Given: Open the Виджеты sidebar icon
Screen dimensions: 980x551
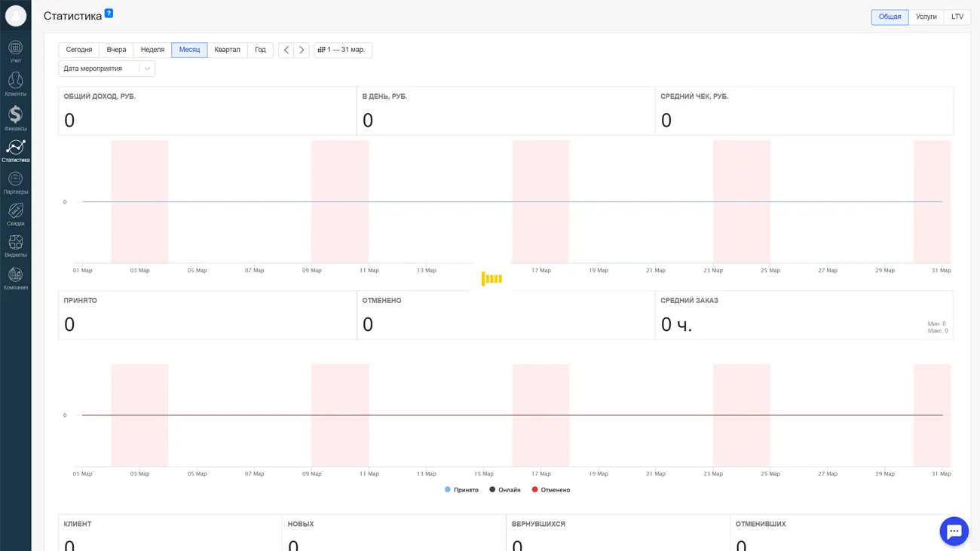Looking at the screenshot, I should click(15, 246).
